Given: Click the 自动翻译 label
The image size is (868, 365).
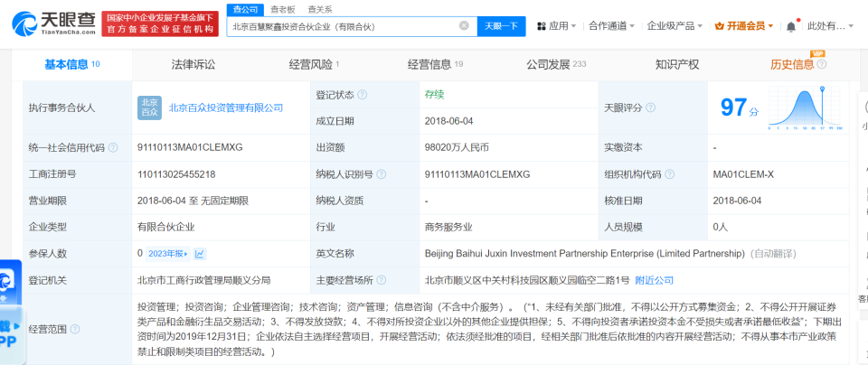Looking at the screenshot, I should [x=773, y=254].
